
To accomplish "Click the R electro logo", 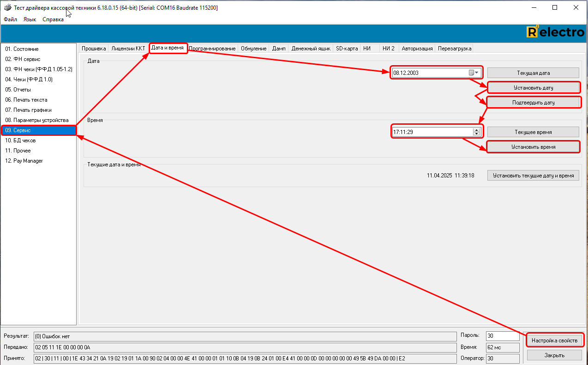I will tap(555, 32).
